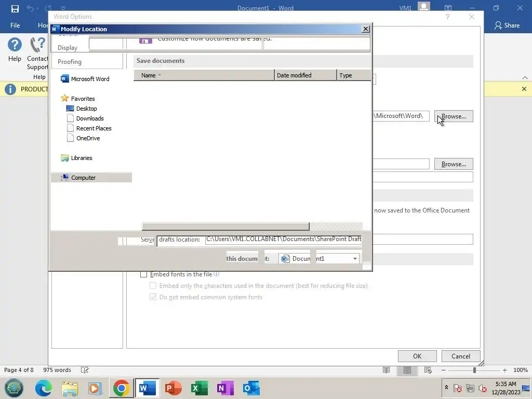
Task: Click the 100% zoom level
Action: [x=521, y=370]
